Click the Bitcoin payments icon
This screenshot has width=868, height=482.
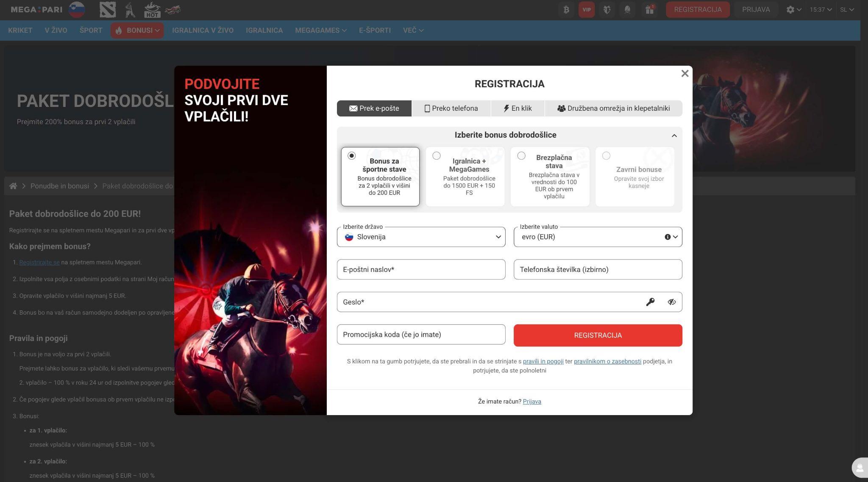(566, 9)
